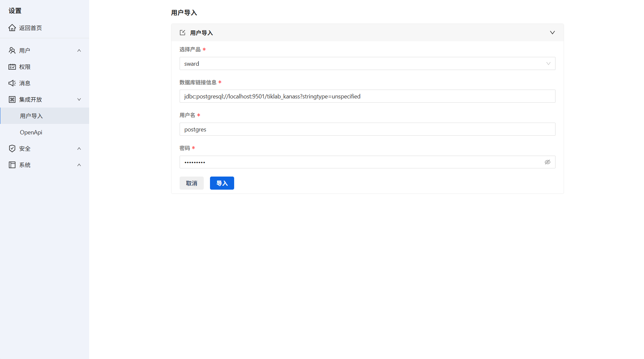Click the user icon in the sidebar

(x=12, y=50)
